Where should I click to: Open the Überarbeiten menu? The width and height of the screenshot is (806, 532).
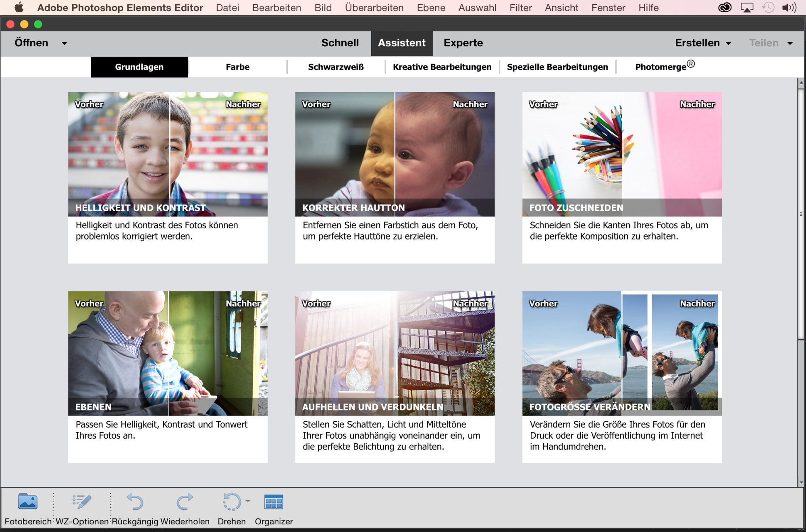(x=374, y=8)
